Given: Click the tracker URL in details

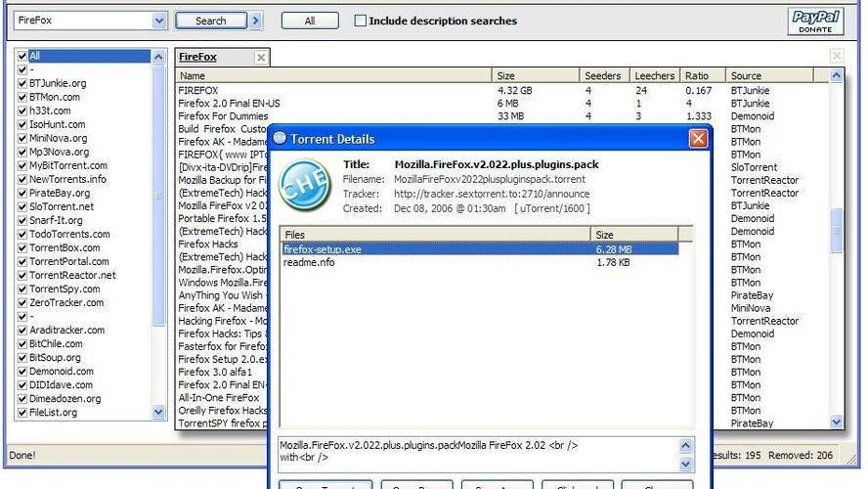Looking at the screenshot, I should [x=492, y=195].
